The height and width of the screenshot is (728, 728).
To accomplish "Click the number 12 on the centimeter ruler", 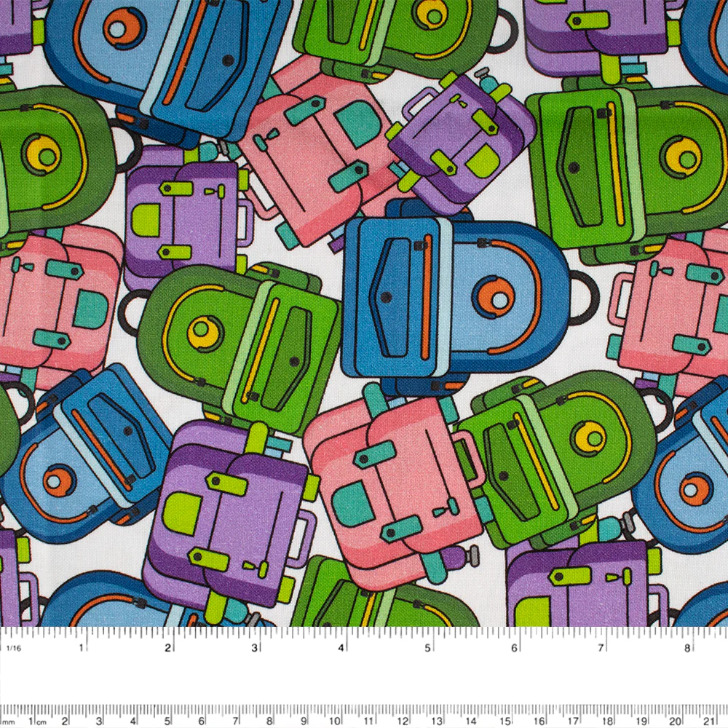I will 402,721.
